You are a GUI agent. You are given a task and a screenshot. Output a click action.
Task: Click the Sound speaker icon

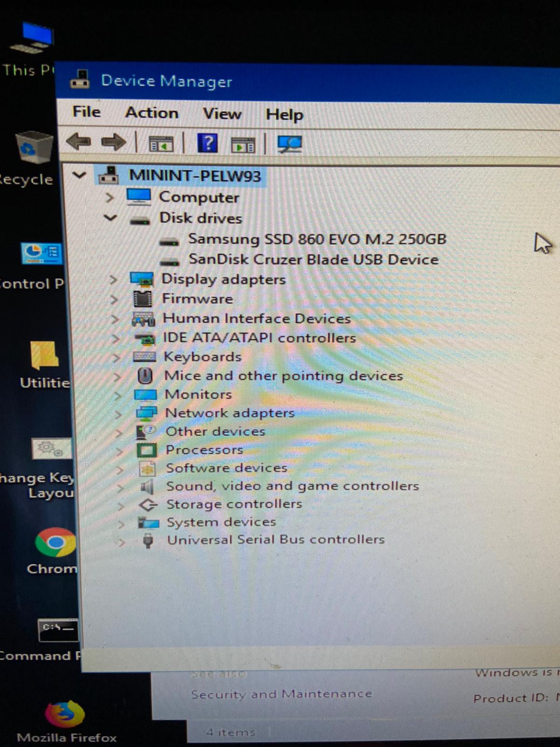click(x=147, y=486)
